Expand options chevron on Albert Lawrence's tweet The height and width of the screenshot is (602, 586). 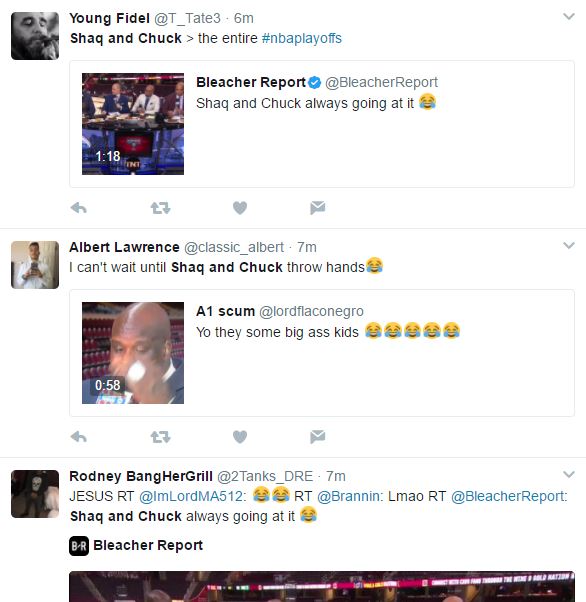point(569,245)
